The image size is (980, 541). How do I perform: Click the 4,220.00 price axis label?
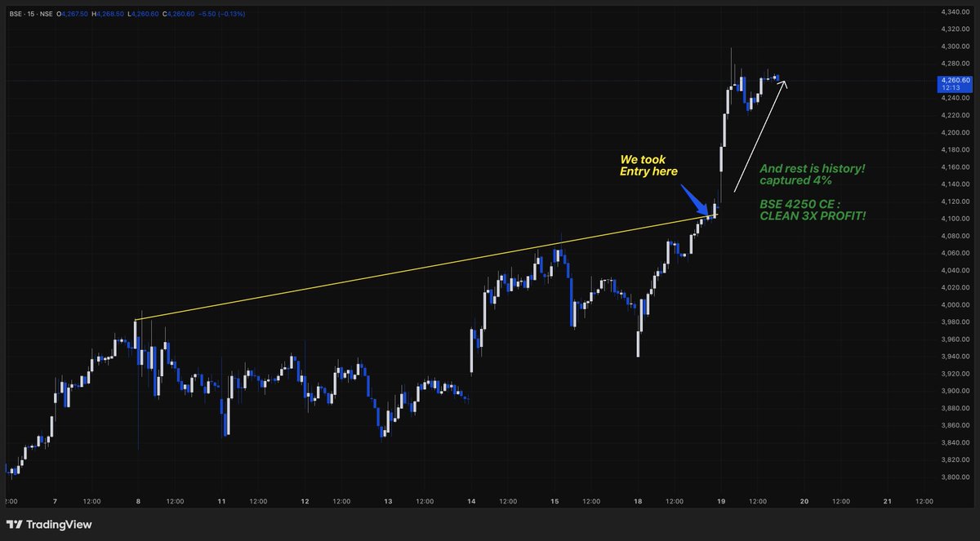tap(954, 115)
